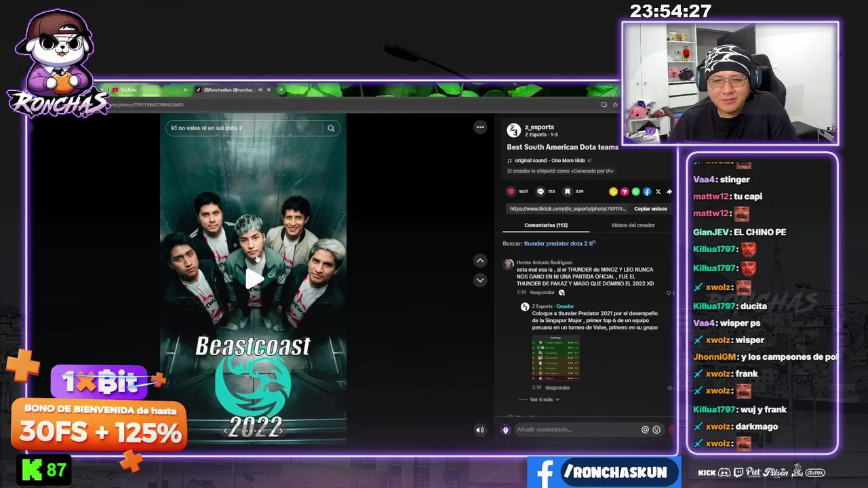868x488 pixels.
Task: Click the browser install app icon
Action: pos(604,104)
